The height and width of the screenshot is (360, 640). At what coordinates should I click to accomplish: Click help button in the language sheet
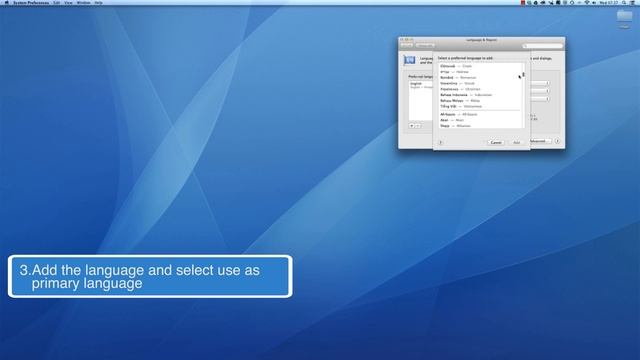440,142
